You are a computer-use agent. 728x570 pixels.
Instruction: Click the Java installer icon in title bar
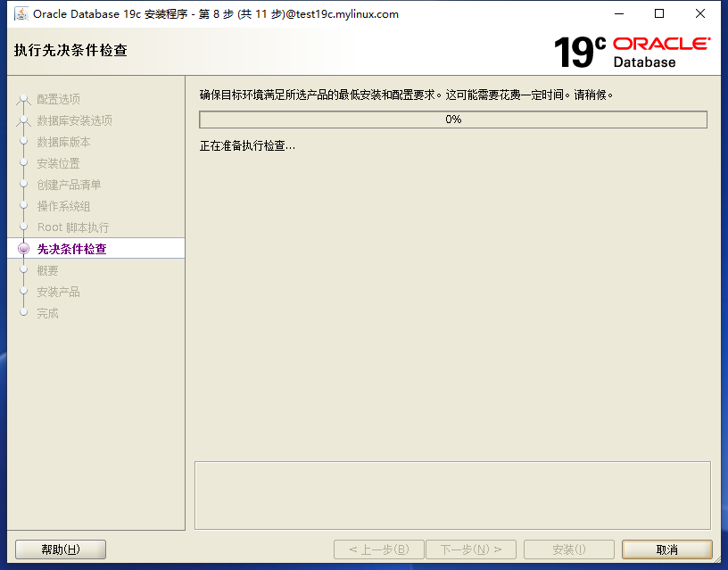click(x=21, y=14)
